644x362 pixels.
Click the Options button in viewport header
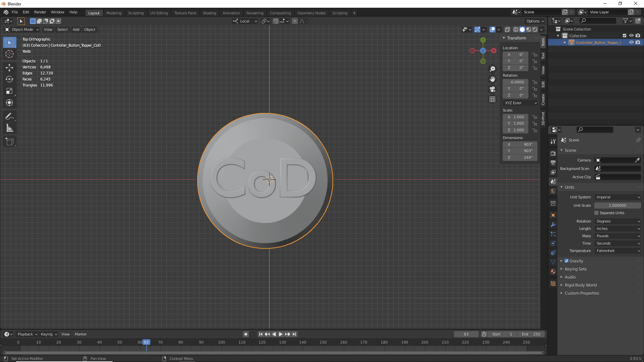pyautogui.click(x=535, y=21)
